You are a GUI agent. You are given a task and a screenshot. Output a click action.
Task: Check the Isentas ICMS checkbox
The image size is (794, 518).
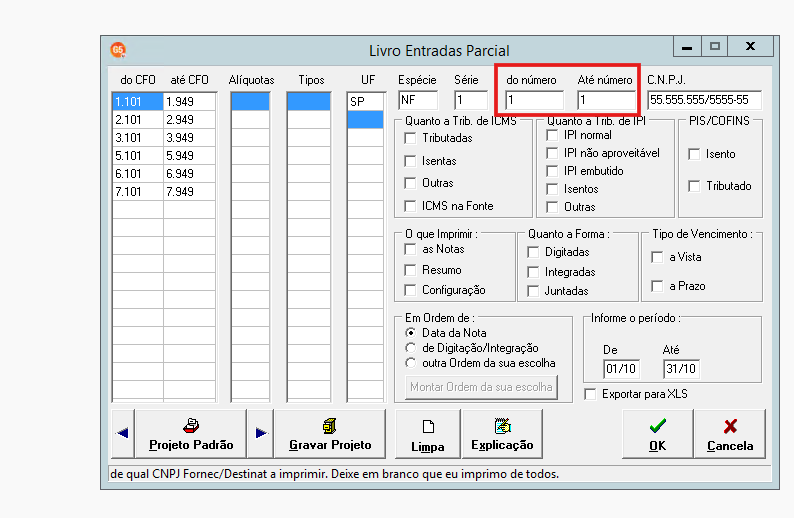click(x=410, y=161)
